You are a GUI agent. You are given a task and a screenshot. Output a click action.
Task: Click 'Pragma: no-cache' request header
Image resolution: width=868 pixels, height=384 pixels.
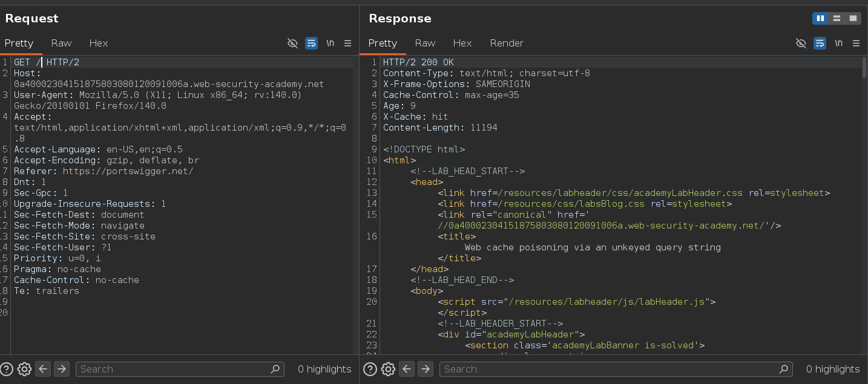pyautogui.click(x=58, y=269)
